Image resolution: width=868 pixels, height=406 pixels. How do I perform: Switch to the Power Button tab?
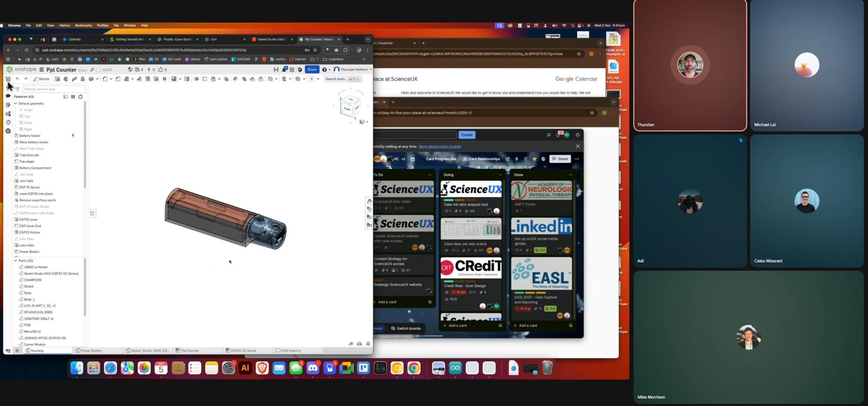tap(89, 350)
